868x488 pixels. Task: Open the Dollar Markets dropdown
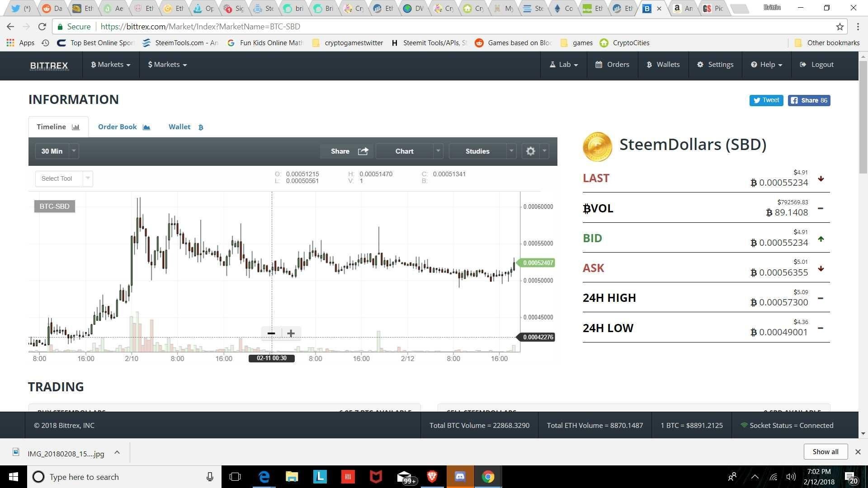coord(167,65)
